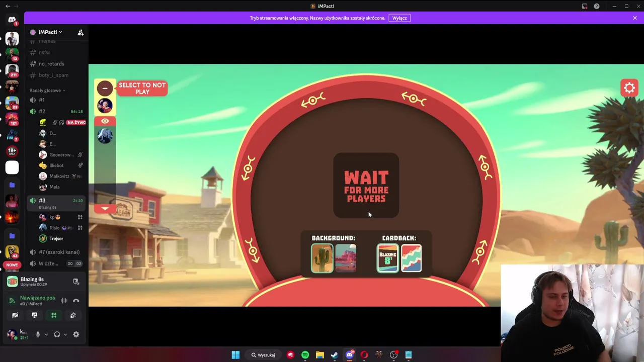Click the Wait For More Players button
Viewport: 644px width, 362px height.
tap(366, 186)
